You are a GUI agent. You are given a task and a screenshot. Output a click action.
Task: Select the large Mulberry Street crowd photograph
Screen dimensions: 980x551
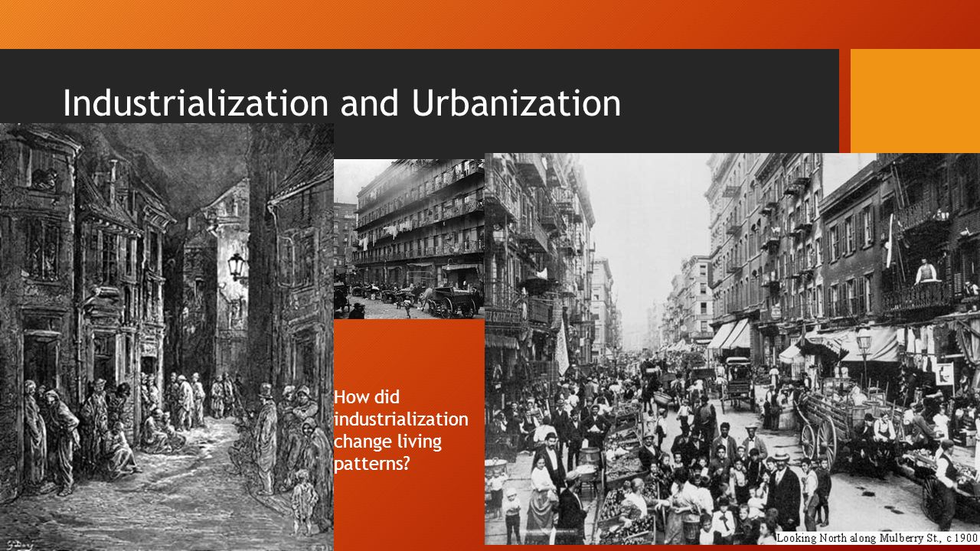(x=732, y=349)
